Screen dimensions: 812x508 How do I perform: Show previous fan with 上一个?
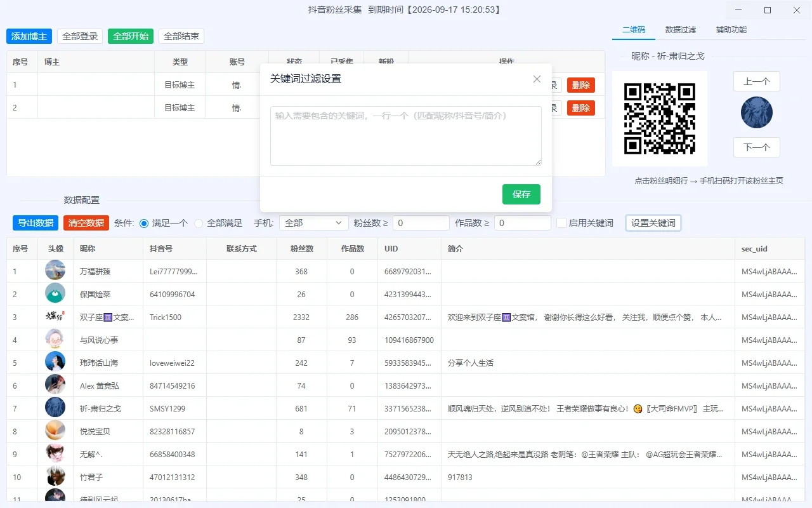(x=757, y=81)
